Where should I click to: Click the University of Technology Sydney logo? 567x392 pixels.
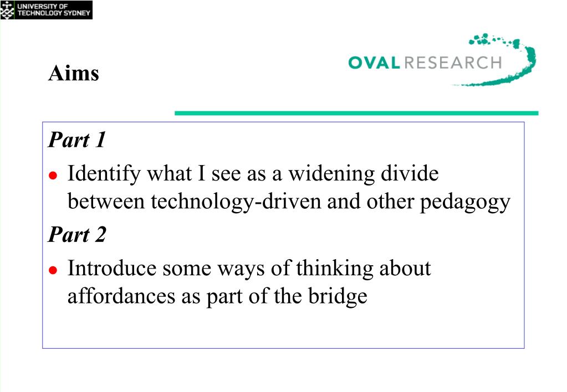(x=47, y=10)
